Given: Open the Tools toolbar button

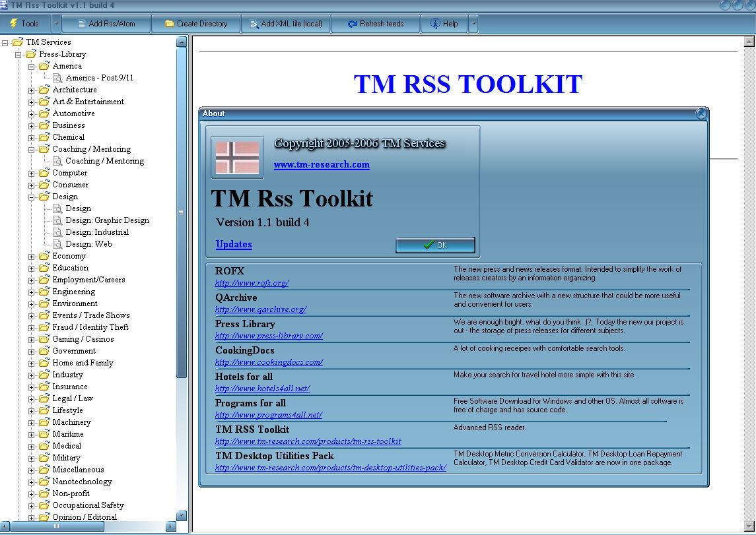Looking at the screenshot, I should [x=25, y=24].
